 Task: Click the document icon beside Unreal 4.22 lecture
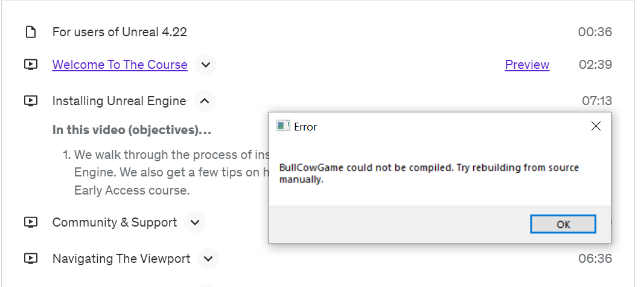(x=31, y=32)
